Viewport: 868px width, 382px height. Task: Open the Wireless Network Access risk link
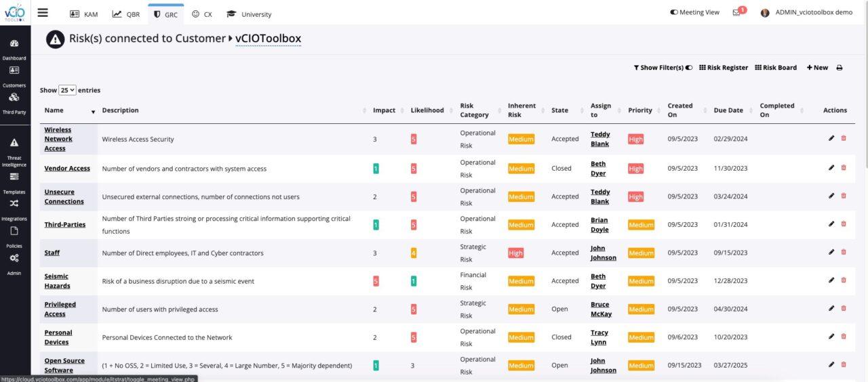(58, 139)
